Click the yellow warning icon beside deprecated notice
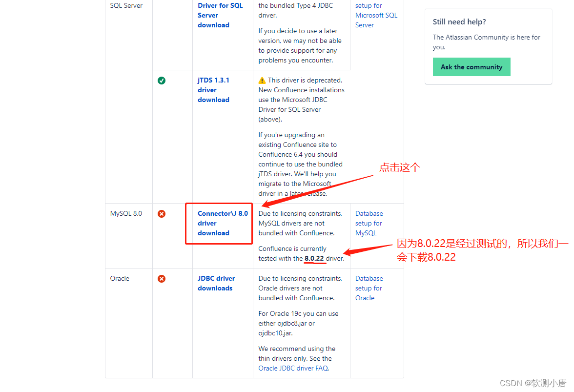 [262, 81]
